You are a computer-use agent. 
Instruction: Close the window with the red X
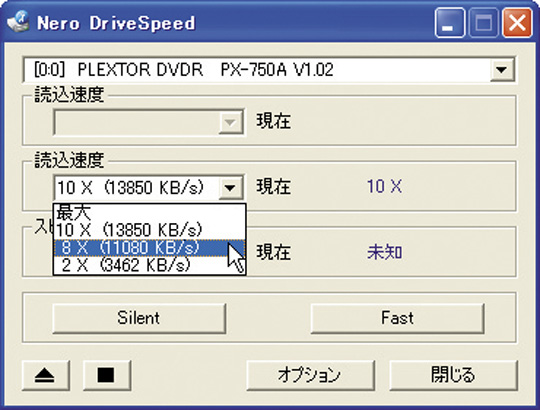(x=517, y=23)
